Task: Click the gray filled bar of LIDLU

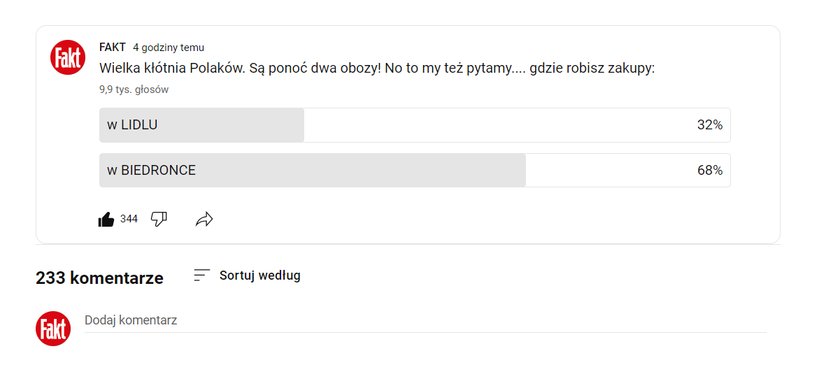Action: (201, 125)
